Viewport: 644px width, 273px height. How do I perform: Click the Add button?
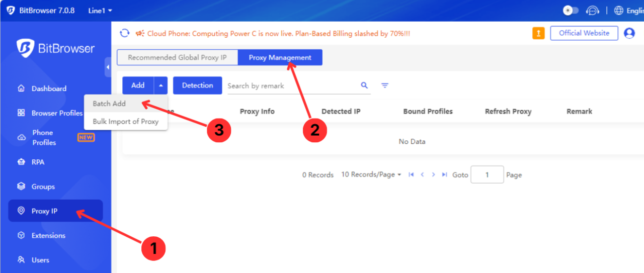[138, 85]
